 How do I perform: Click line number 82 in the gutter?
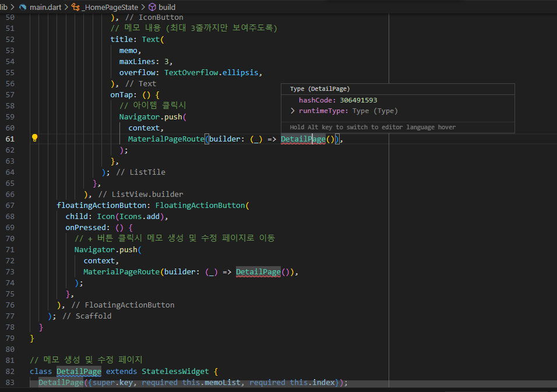tap(10, 372)
